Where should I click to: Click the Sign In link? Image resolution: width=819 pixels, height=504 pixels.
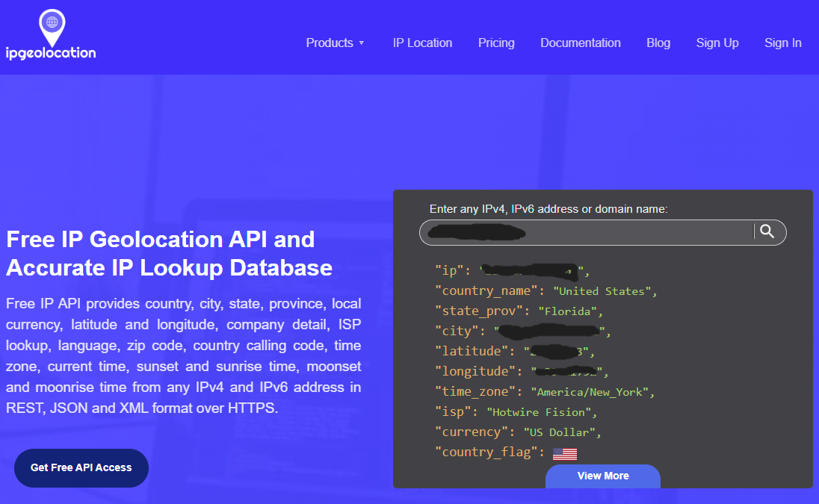(782, 43)
